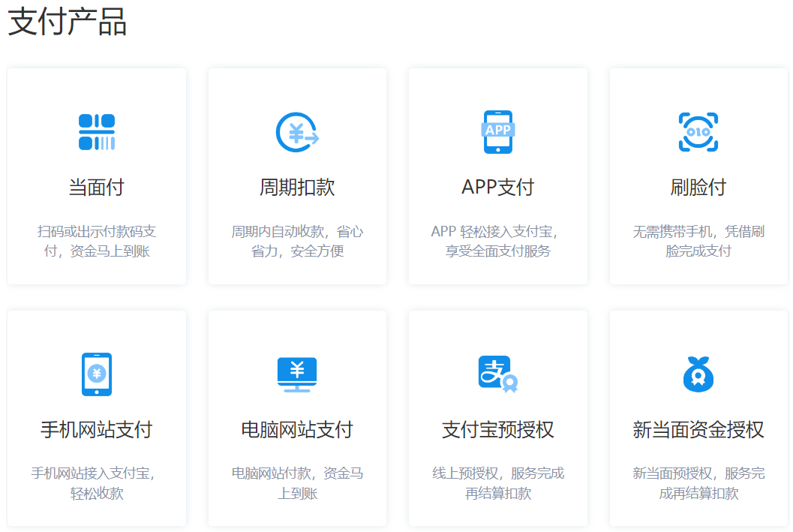Click description 新当面预授权，服务完成再结算扣款
Screen dimensions: 793x532
[698, 483]
